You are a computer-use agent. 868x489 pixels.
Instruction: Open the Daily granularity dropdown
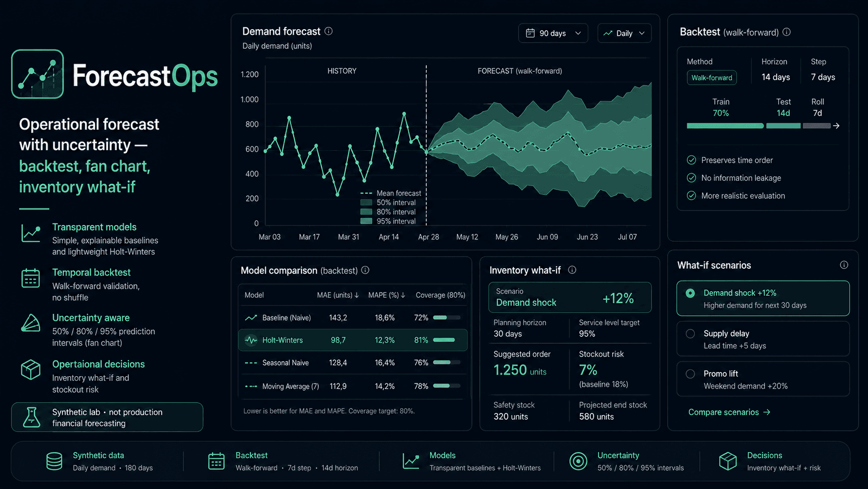[625, 33]
